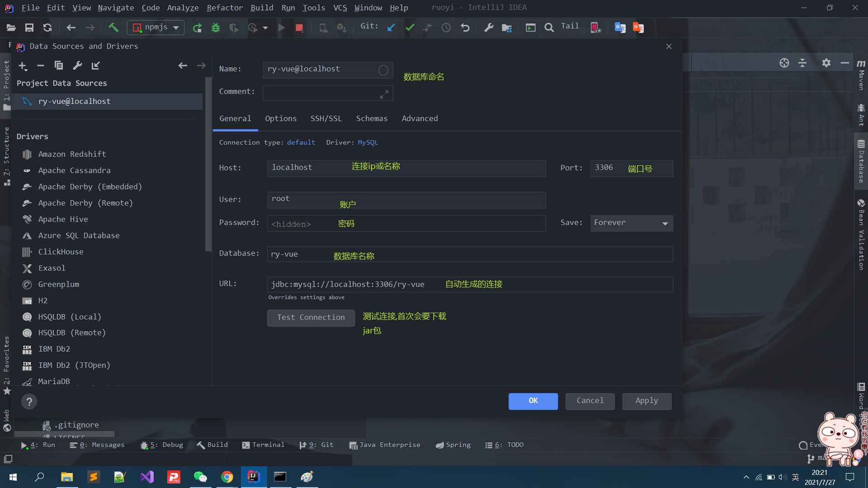
Task: Click the MySQL driver link
Action: click(368, 143)
